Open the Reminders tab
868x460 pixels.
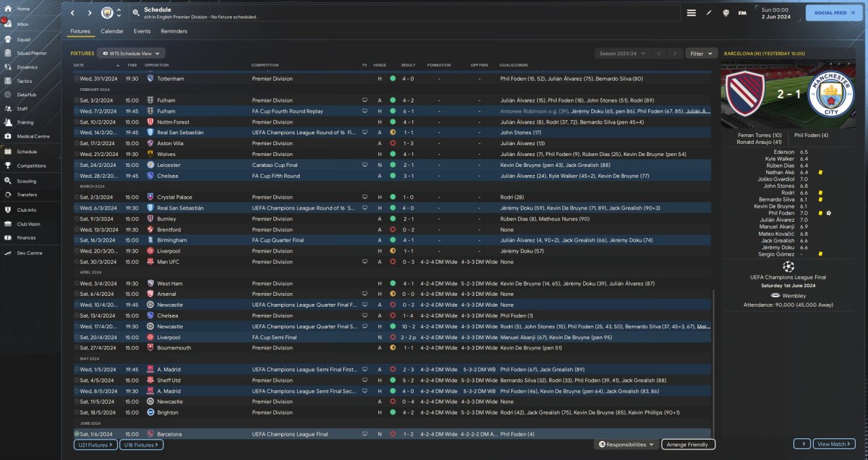(x=174, y=31)
